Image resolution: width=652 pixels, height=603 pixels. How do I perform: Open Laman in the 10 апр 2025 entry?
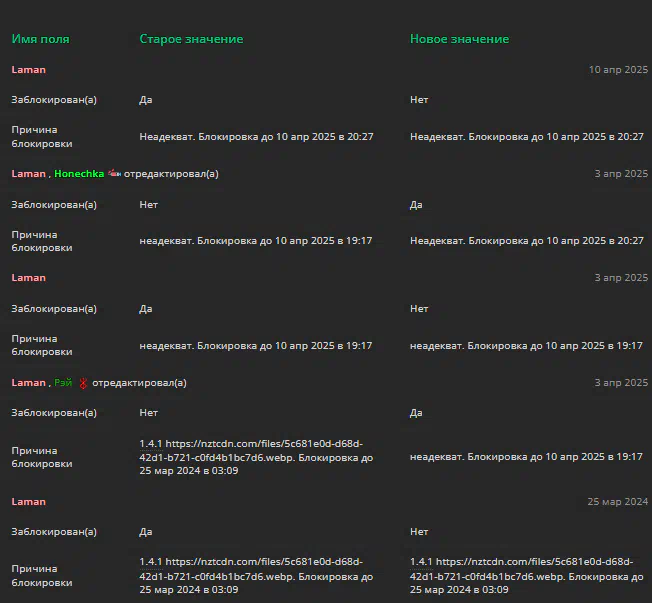coord(28,69)
